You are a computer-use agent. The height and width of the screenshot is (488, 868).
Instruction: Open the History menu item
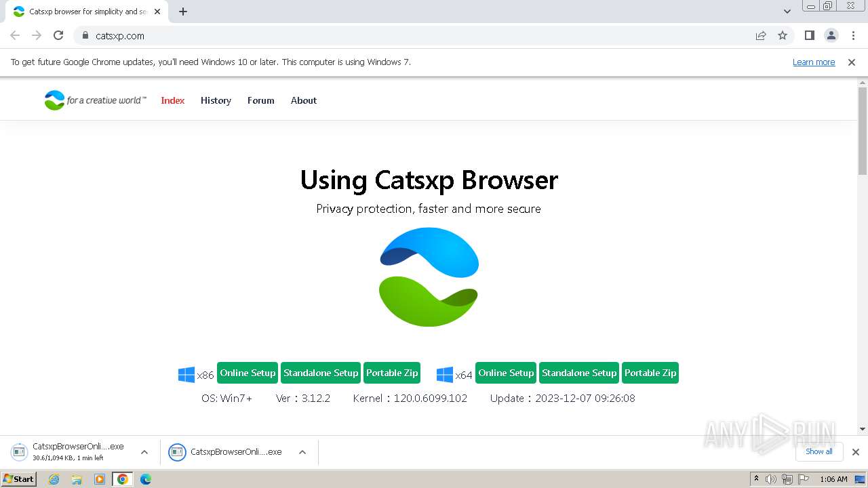[216, 100]
